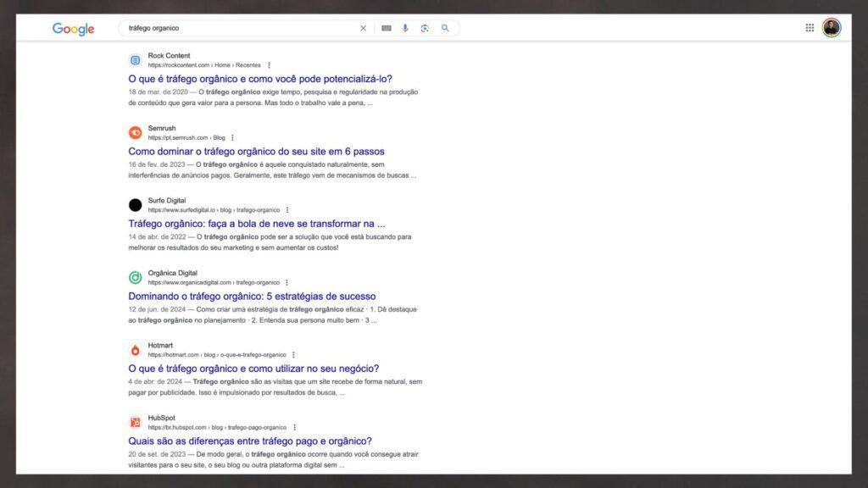Open more options for HubSpot result
This screenshot has height=488, width=868.
[294, 428]
